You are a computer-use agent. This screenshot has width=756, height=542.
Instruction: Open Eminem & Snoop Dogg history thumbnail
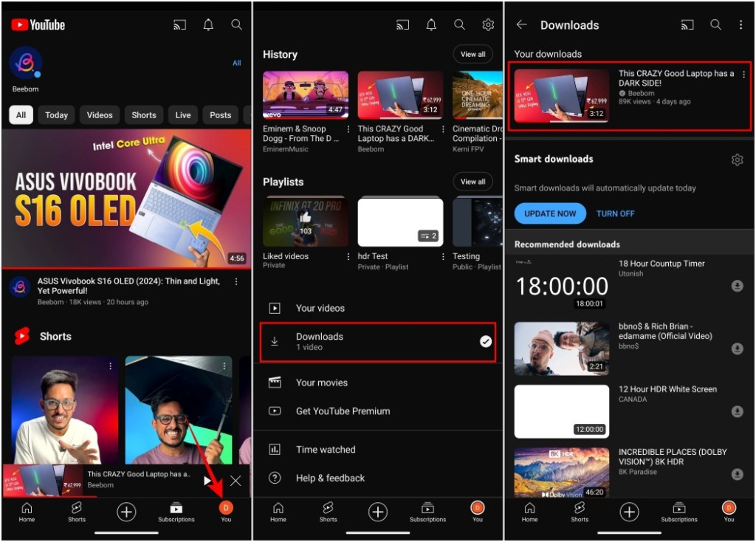pos(306,95)
